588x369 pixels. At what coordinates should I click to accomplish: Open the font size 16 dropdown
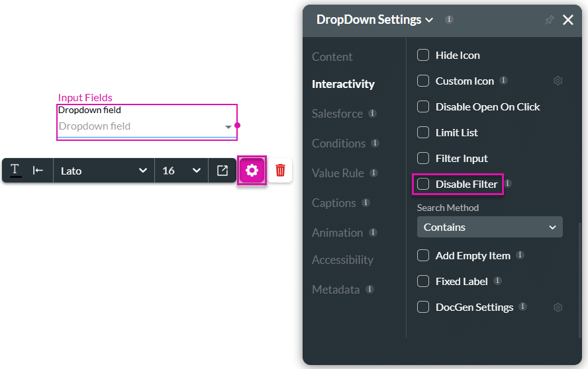[x=181, y=171]
